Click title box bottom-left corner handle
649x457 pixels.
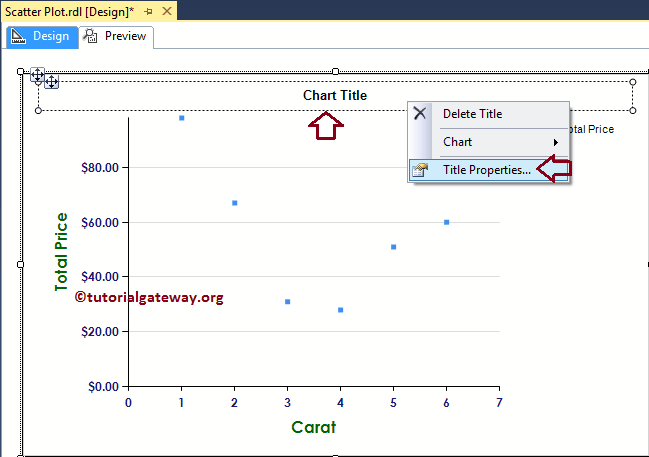click(x=38, y=111)
